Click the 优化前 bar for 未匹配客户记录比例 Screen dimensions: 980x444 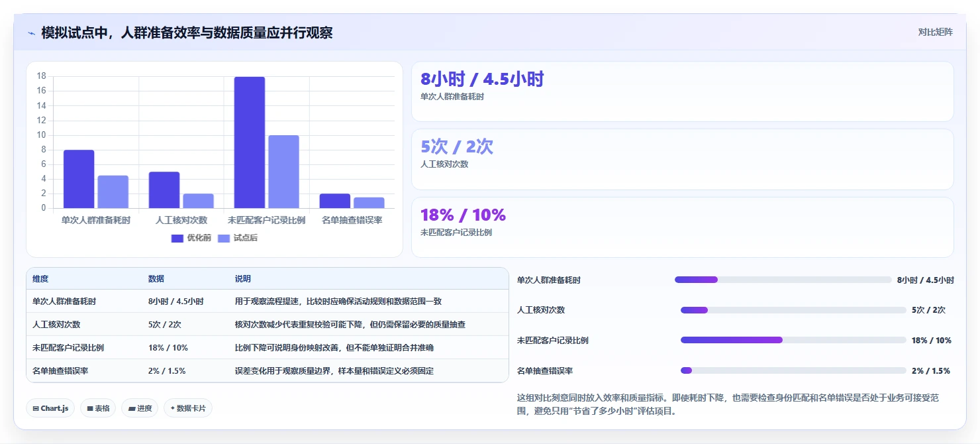tap(250, 142)
